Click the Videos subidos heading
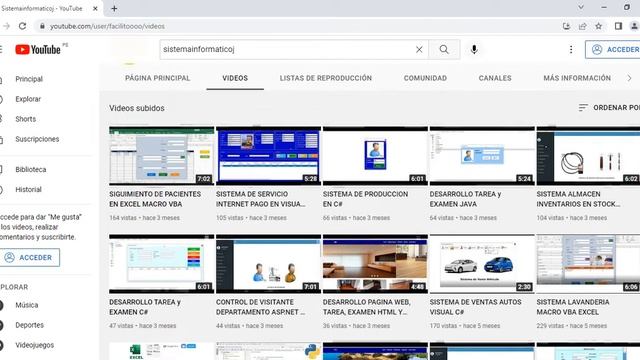 tap(137, 108)
